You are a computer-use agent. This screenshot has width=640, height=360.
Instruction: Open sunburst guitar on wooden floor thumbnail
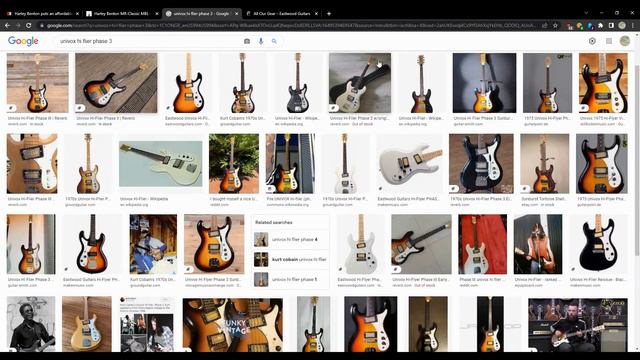pos(116,83)
